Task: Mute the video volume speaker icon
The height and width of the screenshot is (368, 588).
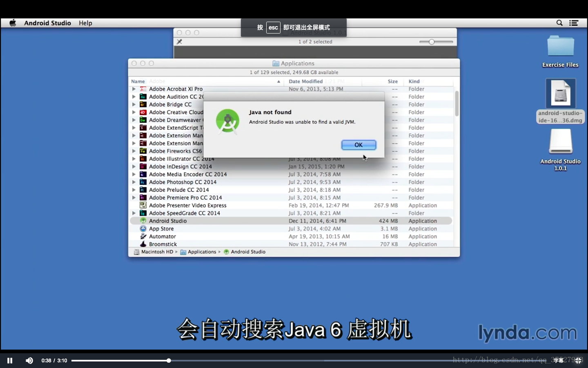Action: coord(29,360)
